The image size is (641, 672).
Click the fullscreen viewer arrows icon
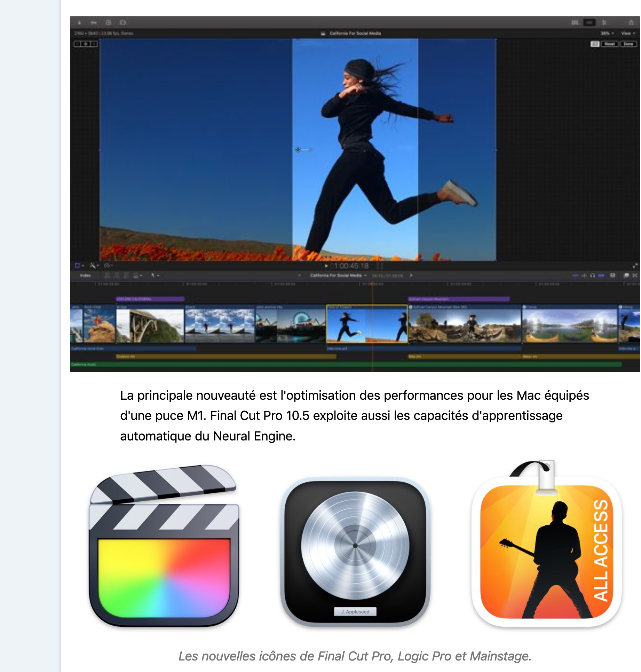point(635,266)
